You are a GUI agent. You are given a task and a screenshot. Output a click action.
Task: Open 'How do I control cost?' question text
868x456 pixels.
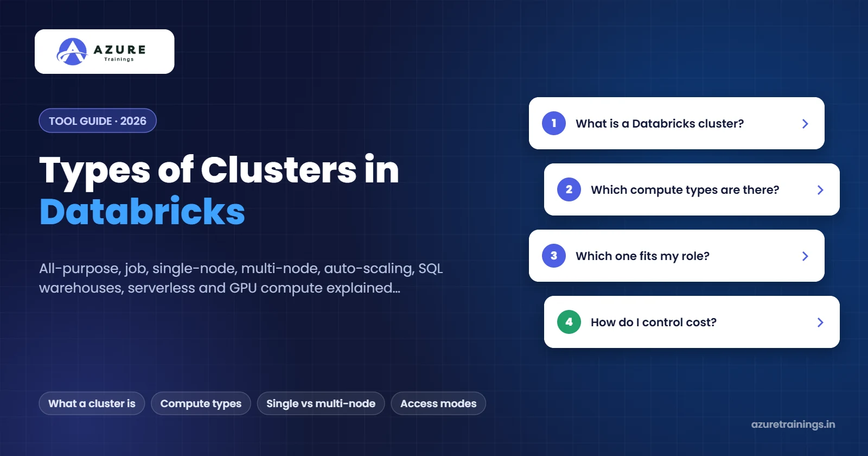point(654,322)
